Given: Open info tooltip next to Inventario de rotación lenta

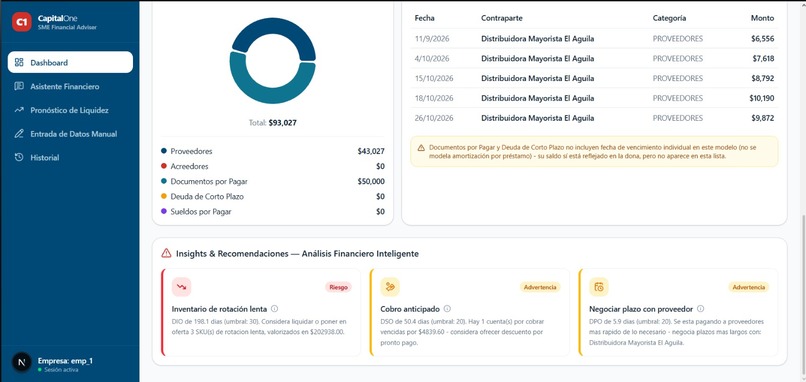Looking at the screenshot, I should (x=274, y=309).
